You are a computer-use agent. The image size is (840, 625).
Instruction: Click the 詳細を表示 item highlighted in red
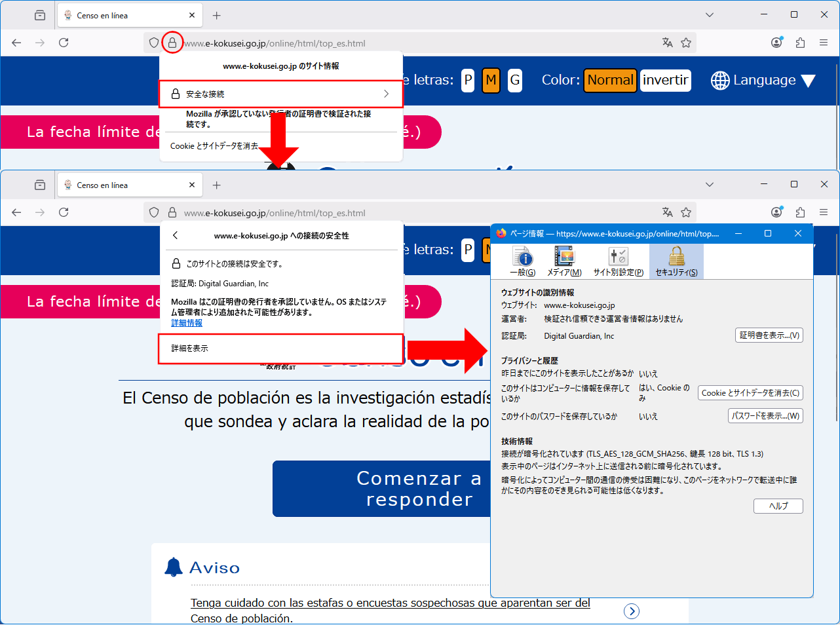(x=280, y=349)
